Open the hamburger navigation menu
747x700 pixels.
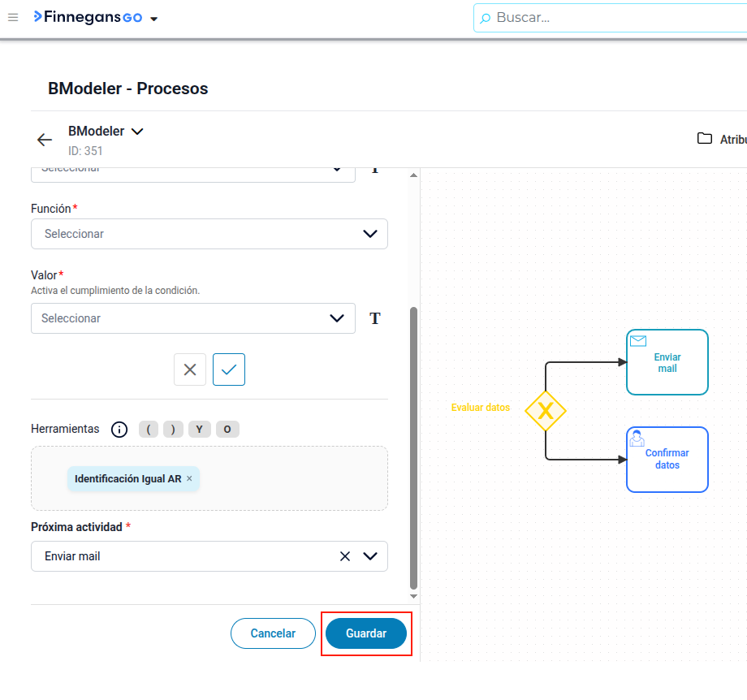tap(13, 18)
